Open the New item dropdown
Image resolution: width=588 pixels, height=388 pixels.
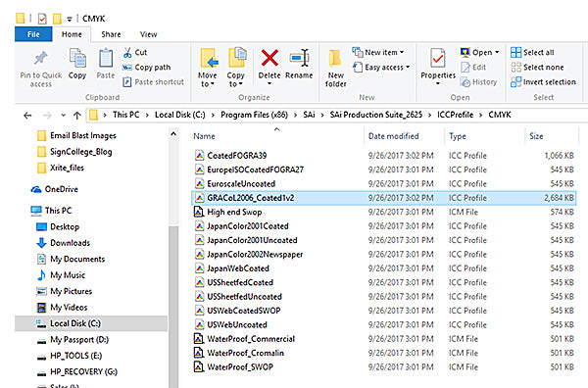click(378, 52)
